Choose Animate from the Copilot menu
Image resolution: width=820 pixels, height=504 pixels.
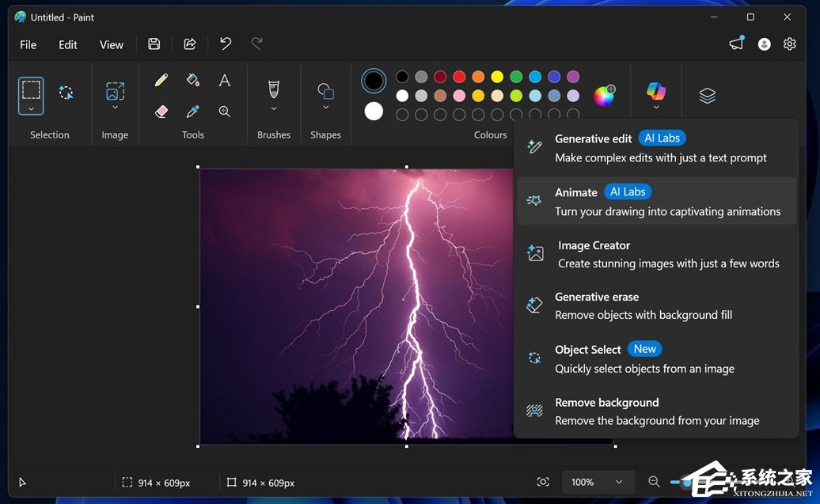click(x=576, y=191)
